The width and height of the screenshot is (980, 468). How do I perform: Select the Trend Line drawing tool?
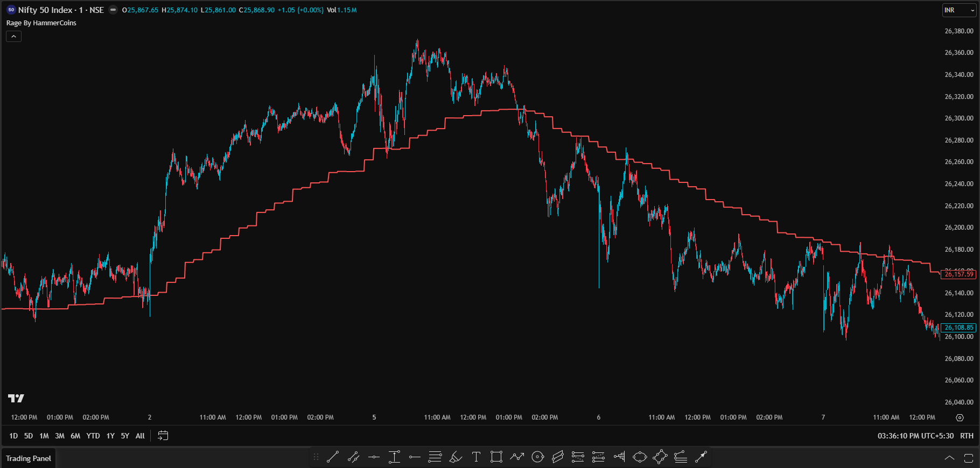click(333, 457)
